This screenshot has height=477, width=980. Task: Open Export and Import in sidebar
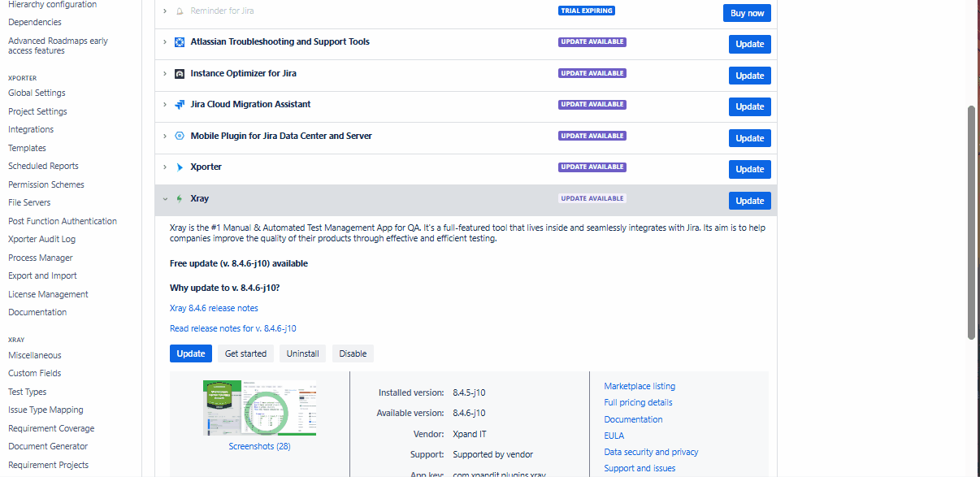(42, 275)
